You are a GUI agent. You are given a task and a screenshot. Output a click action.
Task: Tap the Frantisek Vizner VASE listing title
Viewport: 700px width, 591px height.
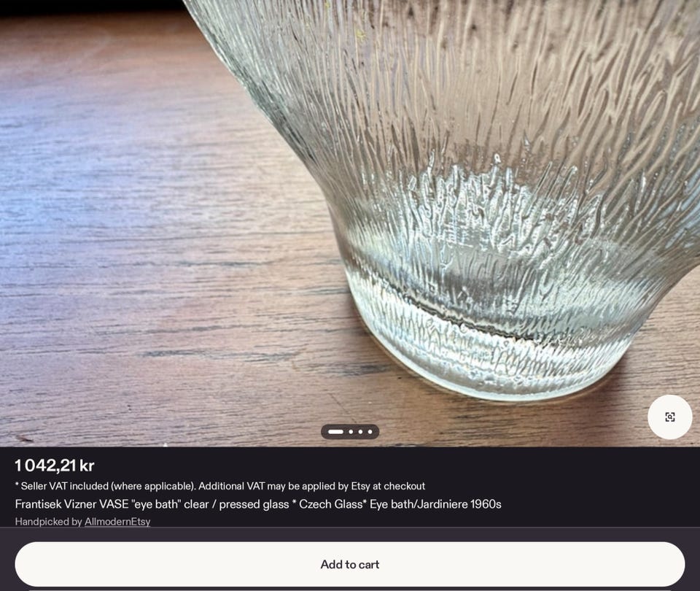point(258,504)
